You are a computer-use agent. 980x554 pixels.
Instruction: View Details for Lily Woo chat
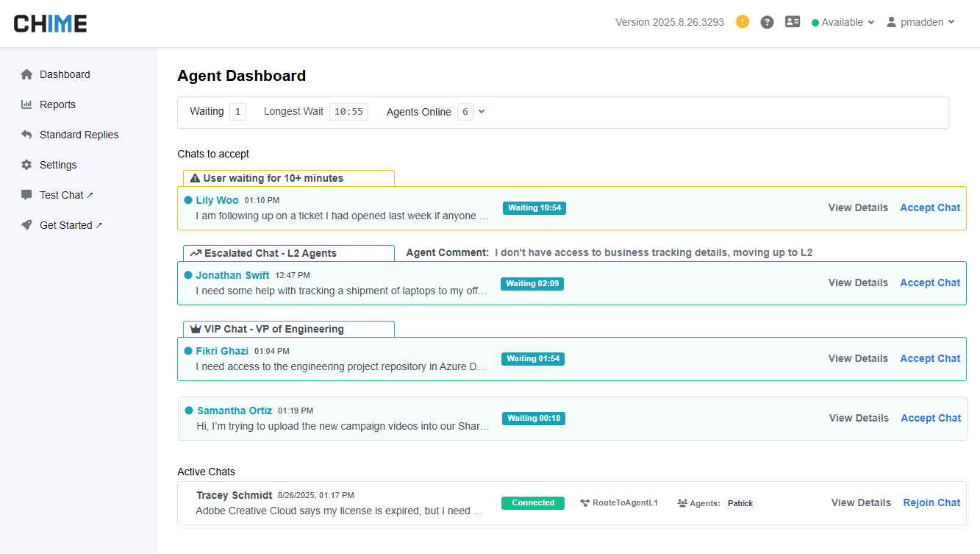tap(858, 207)
